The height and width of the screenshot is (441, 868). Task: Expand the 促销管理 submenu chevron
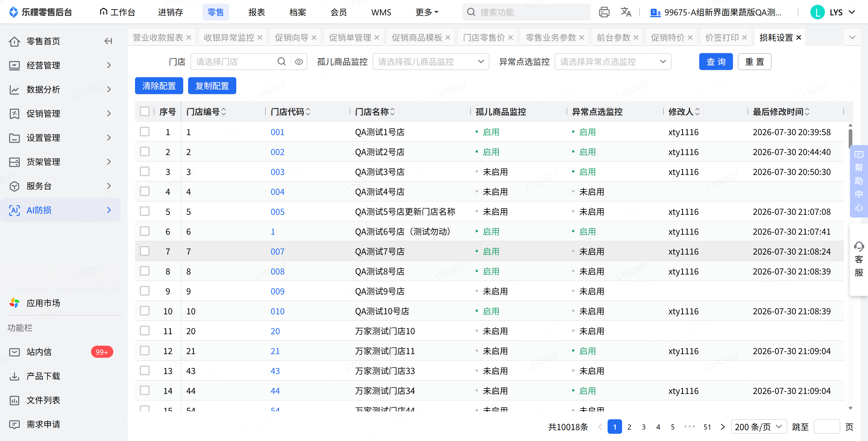point(108,114)
